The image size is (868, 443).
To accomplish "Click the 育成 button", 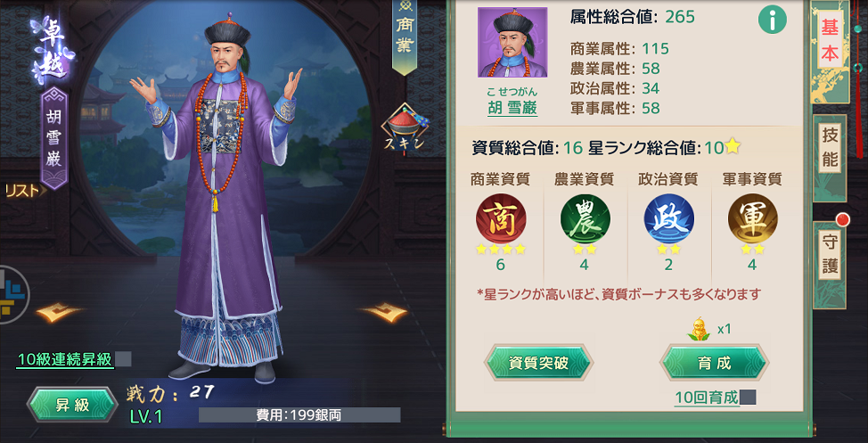I will pos(714,363).
